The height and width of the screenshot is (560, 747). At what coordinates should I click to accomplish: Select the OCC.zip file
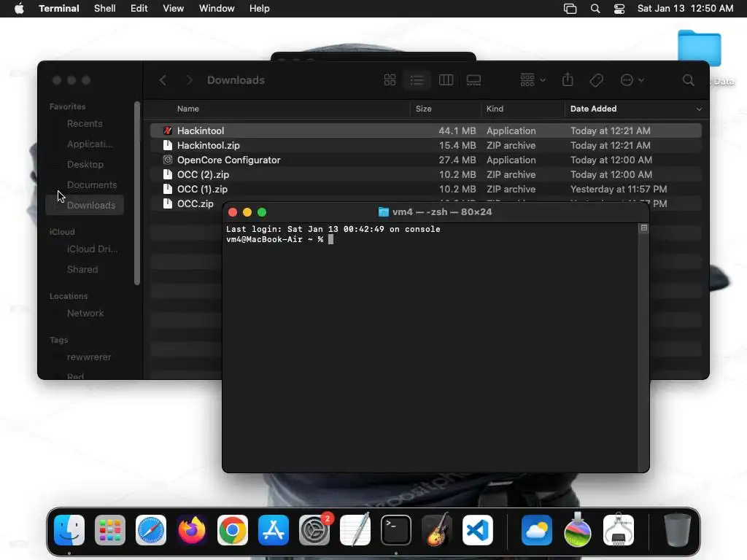[x=196, y=204]
